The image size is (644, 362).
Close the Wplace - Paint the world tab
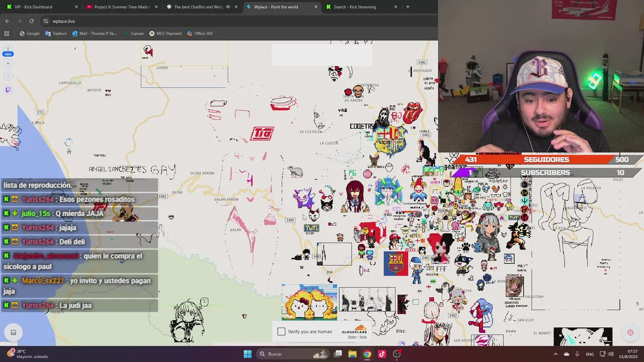316,7
